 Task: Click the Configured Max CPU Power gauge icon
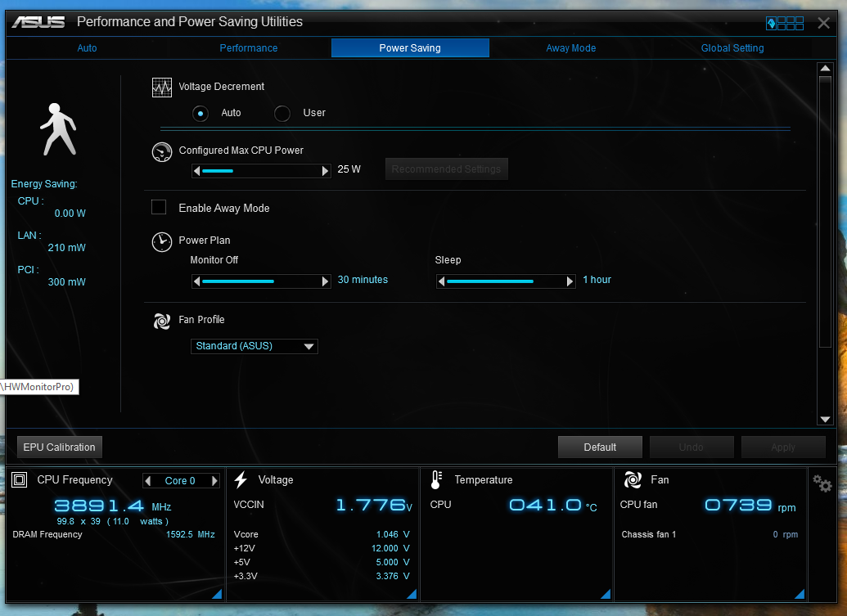(162, 152)
